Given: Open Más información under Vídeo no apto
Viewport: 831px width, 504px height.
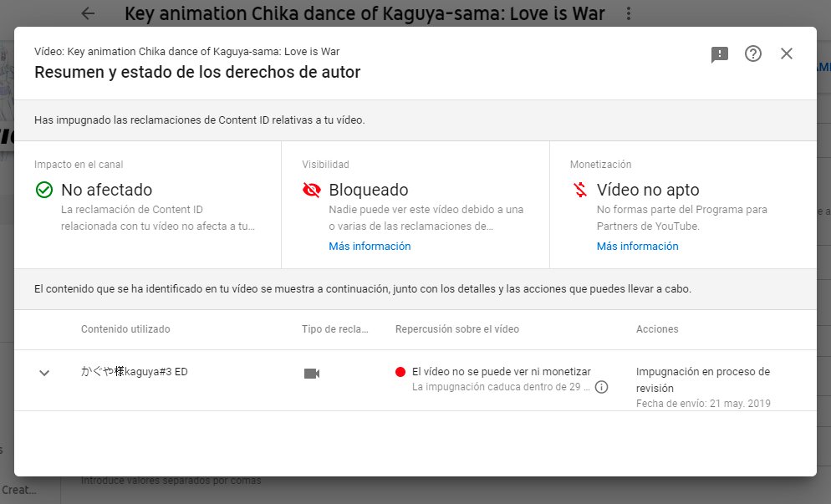Looking at the screenshot, I should (638, 246).
